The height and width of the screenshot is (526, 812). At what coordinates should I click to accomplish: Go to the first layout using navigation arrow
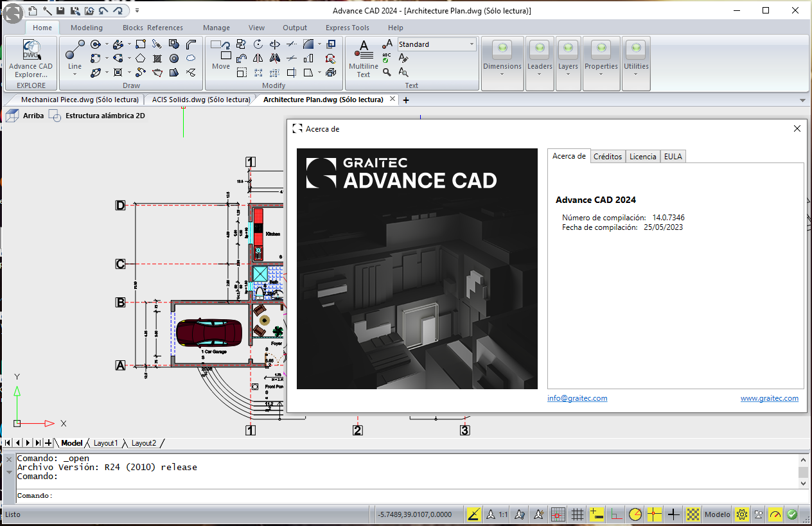tap(8, 443)
